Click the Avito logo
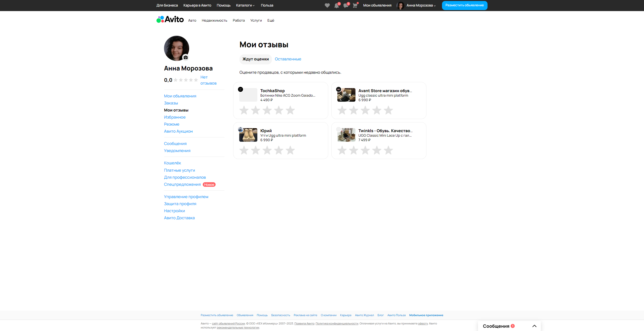The height and width of the screenshot is (331, 644). click(x=170, y=19)
